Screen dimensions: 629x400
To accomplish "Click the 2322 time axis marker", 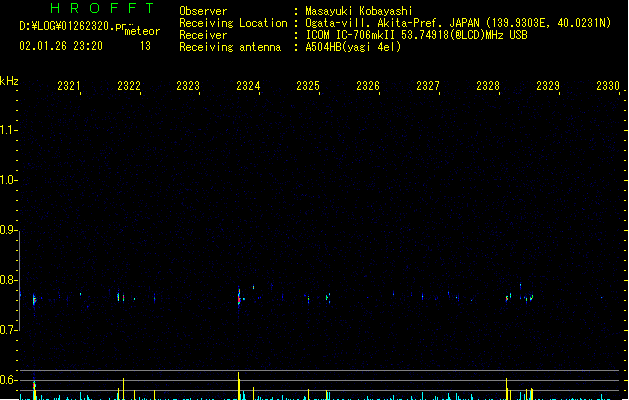I will [x=129, y=86].
